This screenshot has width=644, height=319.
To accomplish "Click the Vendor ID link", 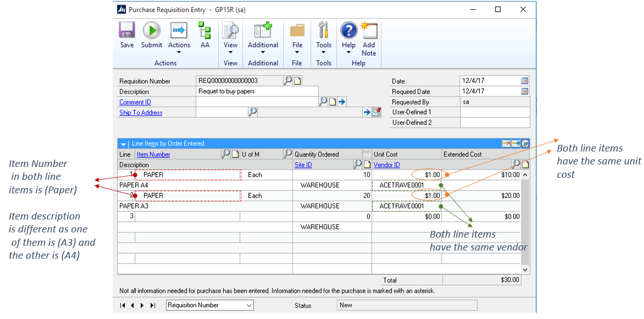I will click(x=386, y=164).
